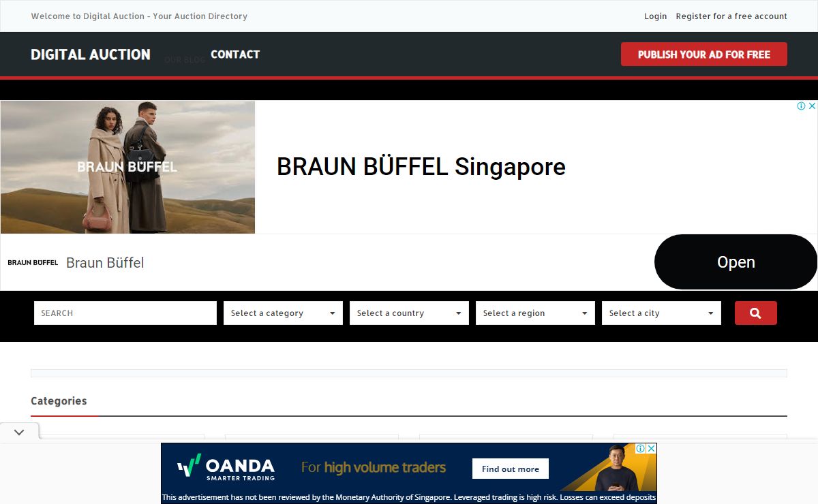Click the welcome to Digital Auction text
Image resolution: width=818 pixels, height=504 pixels.
pyautogui.click(x=139, y=16)
